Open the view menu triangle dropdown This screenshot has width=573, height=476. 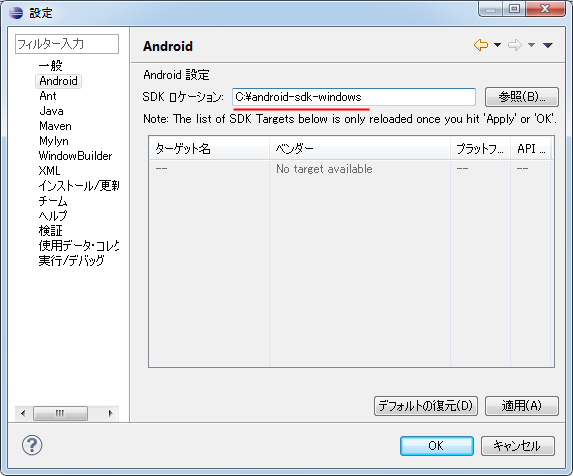click(x=548, y=45)
